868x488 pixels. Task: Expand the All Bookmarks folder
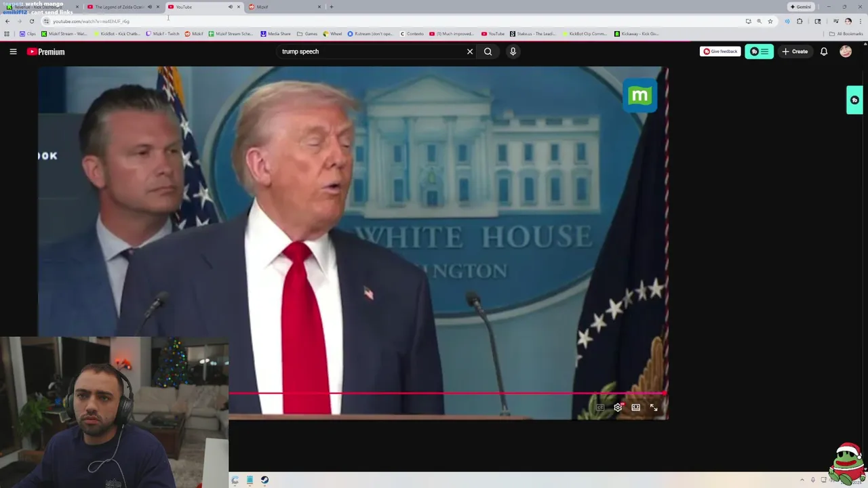pyautogui.click(x=846, y=34)
